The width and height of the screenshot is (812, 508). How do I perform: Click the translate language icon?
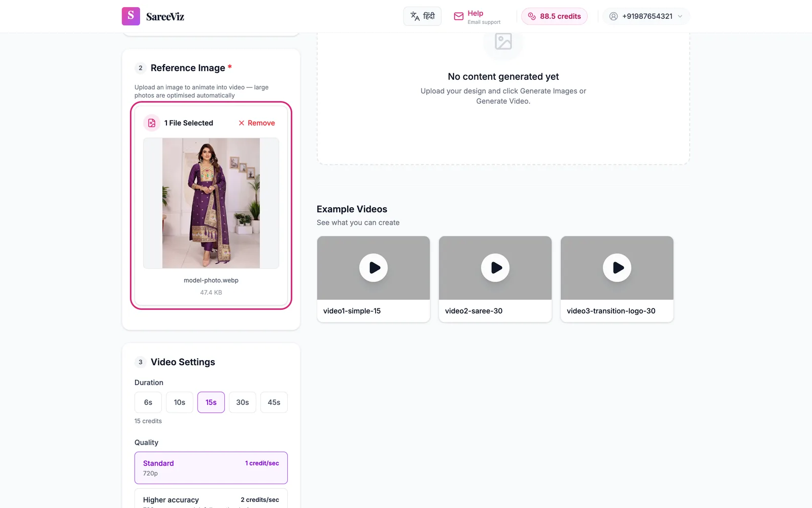point(415,16)
